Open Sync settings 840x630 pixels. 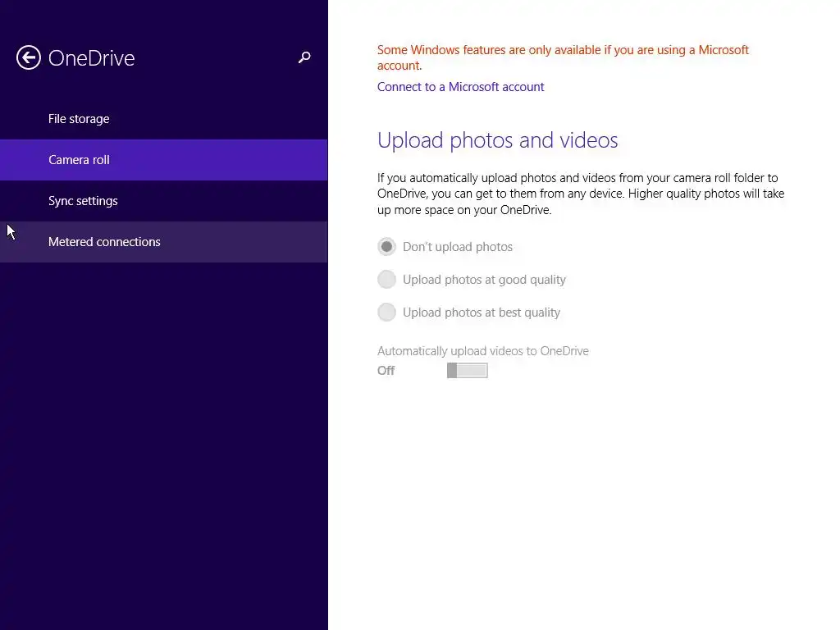(x=164, y=201)
